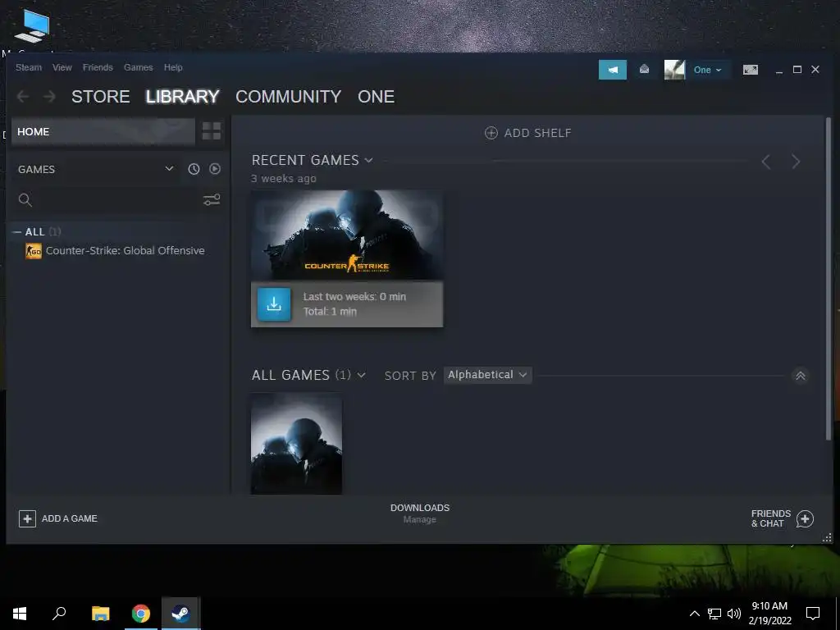The width and height of the screenshot is (840, 630).
Task: Sort games by recent activity clock icon
Action: click(194, 169)
